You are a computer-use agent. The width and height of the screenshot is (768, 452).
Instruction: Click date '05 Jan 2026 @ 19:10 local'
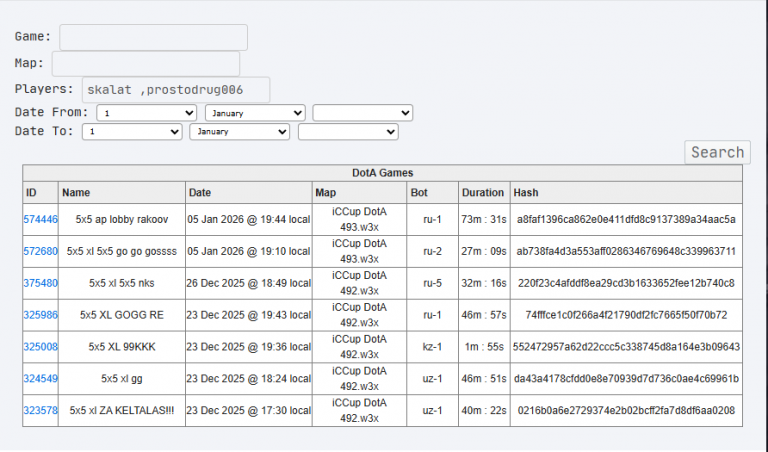pyautogui.click(x=249, y=251)
